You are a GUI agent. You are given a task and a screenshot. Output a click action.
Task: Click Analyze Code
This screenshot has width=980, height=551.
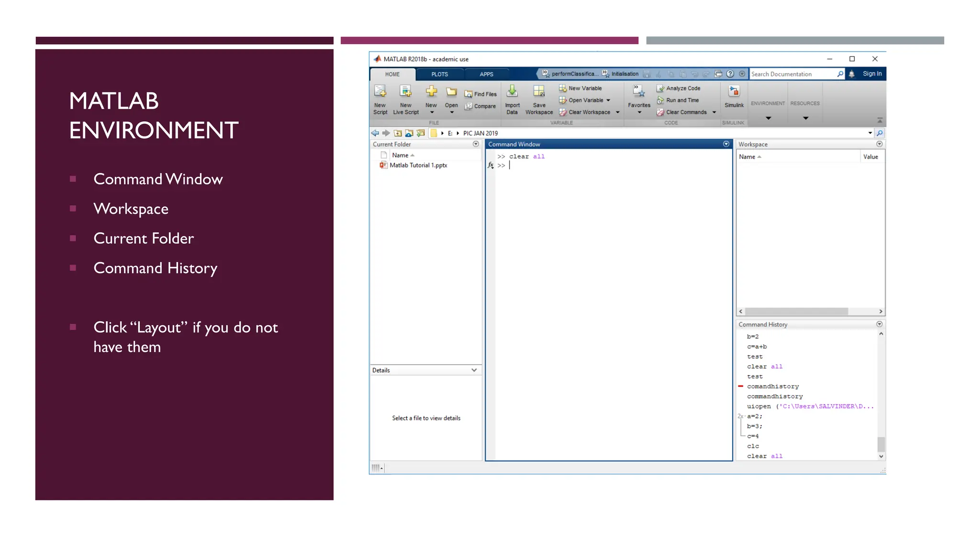(679, 88)
